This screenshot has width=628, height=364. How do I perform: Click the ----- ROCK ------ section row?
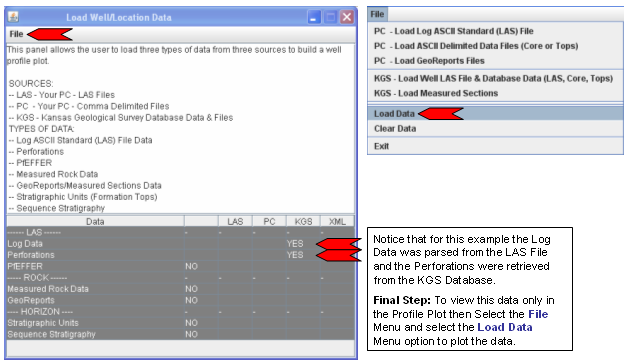point(181,278)
